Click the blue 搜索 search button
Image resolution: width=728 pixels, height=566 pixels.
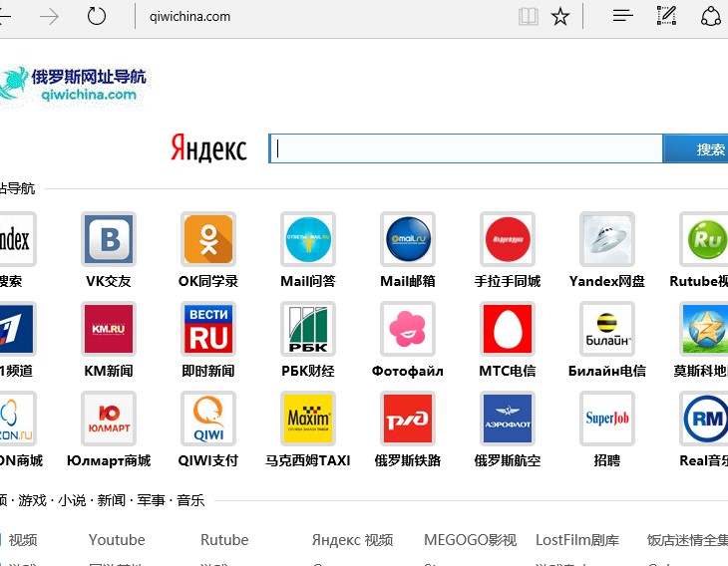[x=695, y=148]
